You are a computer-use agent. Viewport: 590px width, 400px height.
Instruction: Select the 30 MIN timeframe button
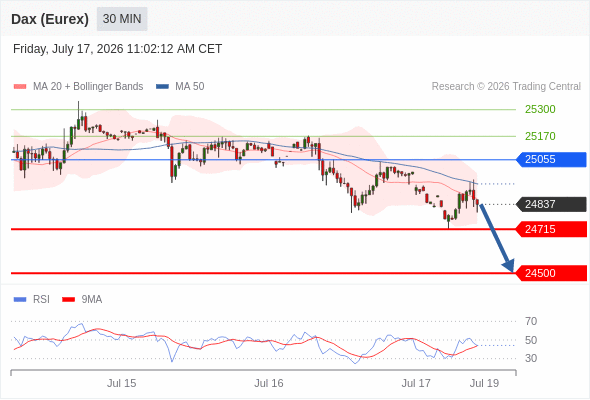(122, 19)
